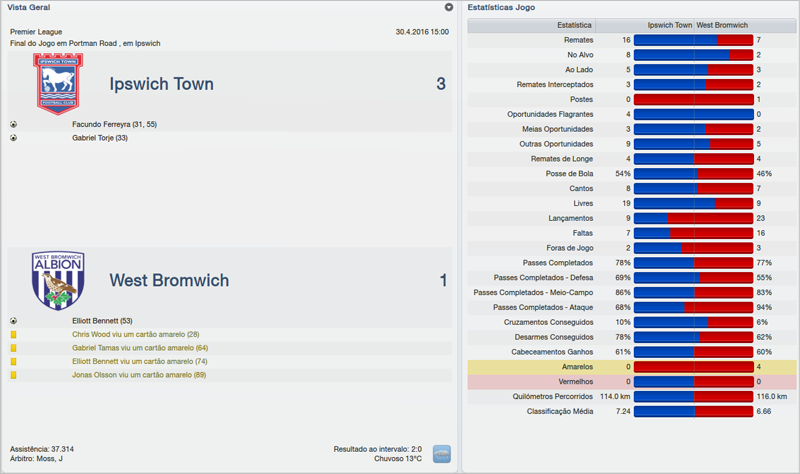Screen dimensions: 800x474
Task: Open the Vista Geral panel dropdown arrow
Action: 449,7
